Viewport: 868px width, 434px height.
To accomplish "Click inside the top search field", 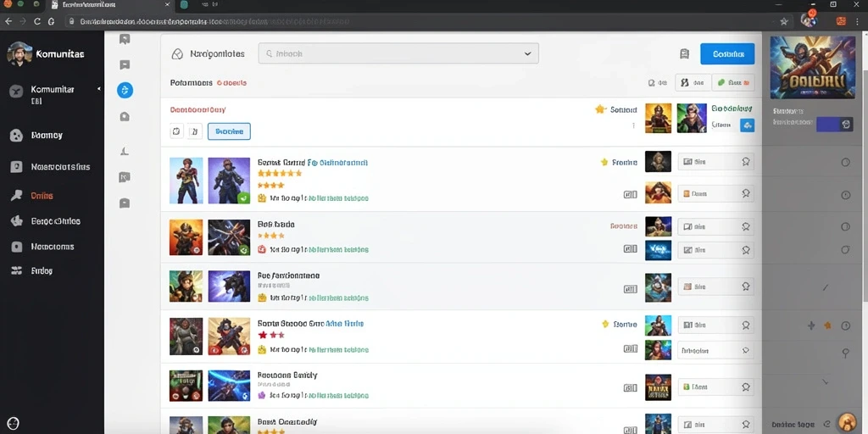I will [398, 53].
